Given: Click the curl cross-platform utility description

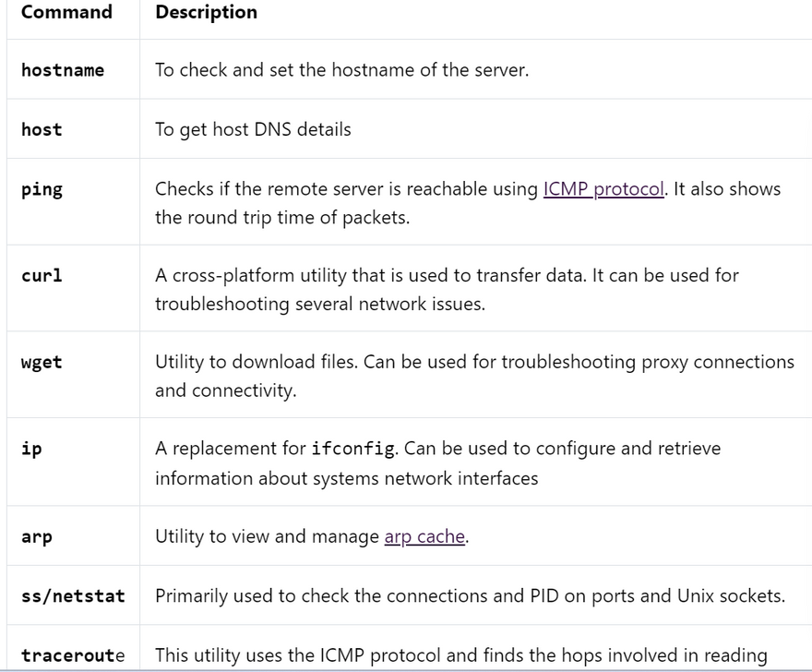Looking at the screenshot, I should (447, 276).
